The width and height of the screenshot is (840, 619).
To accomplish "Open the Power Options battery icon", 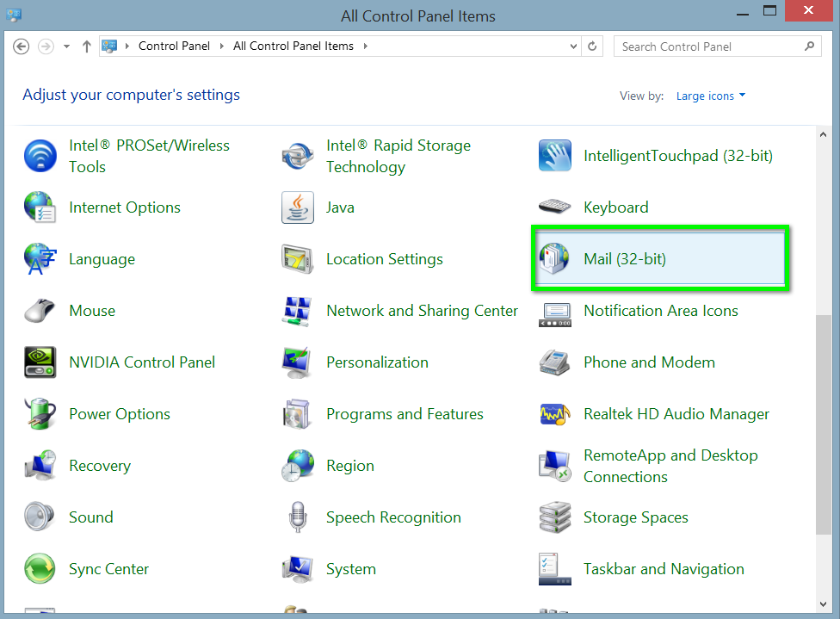I will click(x=40, y=414).
